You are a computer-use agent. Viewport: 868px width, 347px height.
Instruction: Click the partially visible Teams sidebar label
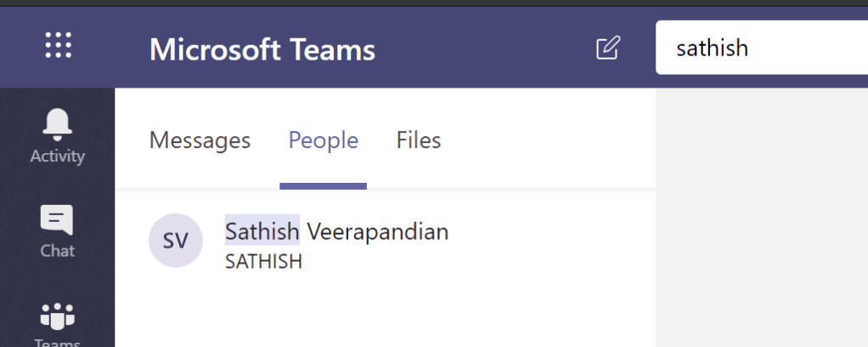58,343
